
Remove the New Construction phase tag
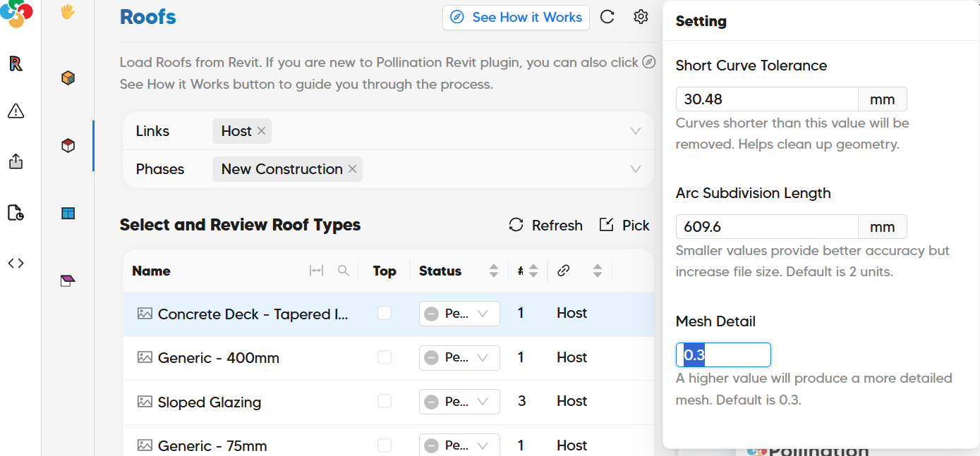[x=353, y=169]
